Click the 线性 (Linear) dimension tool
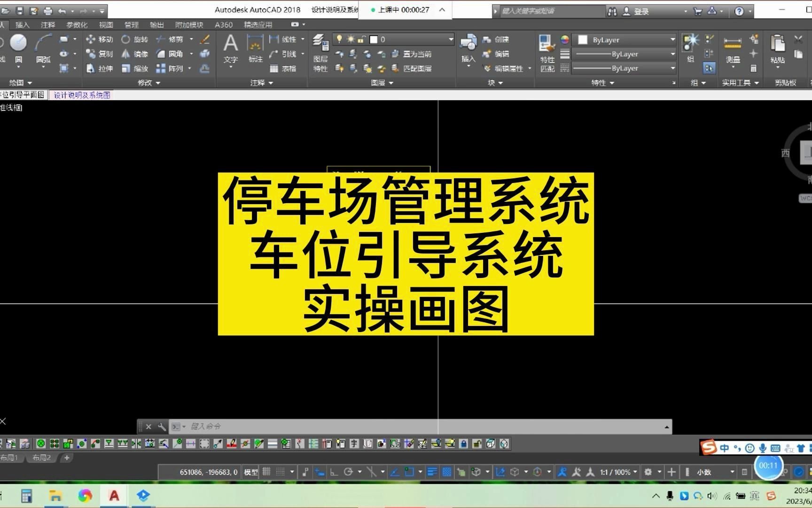812x508 pixels. pos(283,40)
